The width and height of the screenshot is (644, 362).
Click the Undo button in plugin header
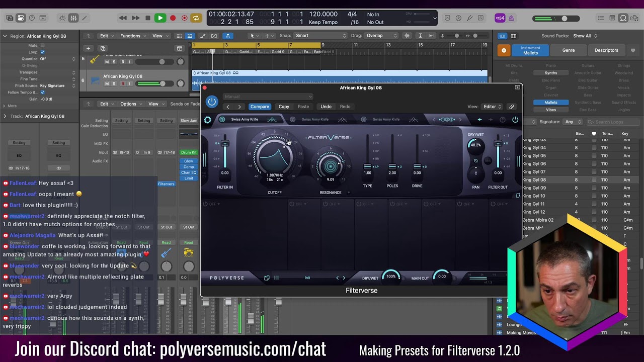[326, 107]
